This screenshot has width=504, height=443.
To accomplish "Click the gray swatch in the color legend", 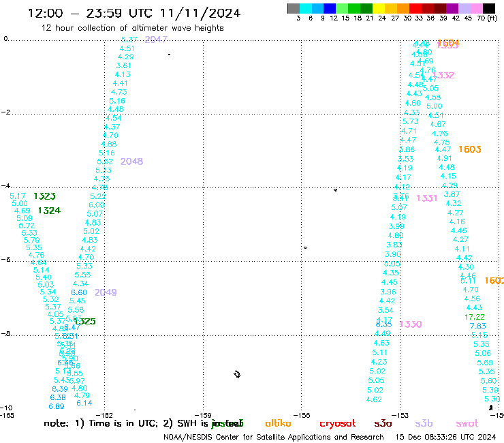I will (x=294, y=8).
